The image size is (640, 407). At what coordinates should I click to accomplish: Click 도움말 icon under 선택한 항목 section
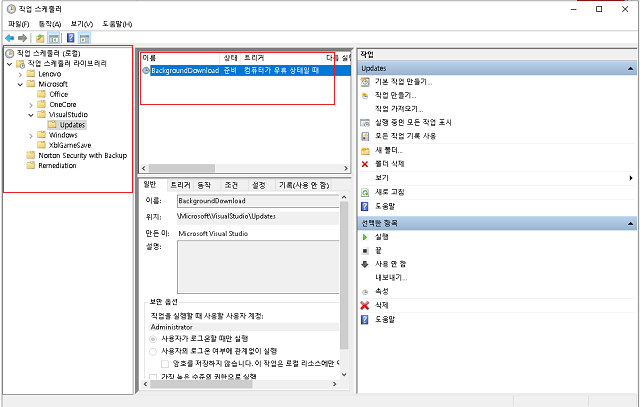365,319
